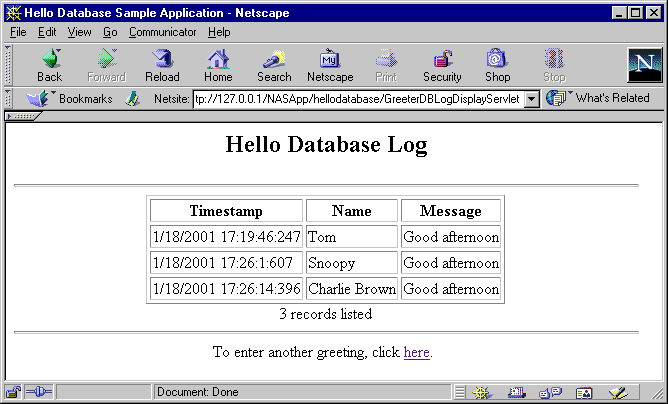Click the Shop toolbar button
This screenshot has width=668, height=404.
pos(497,65)
